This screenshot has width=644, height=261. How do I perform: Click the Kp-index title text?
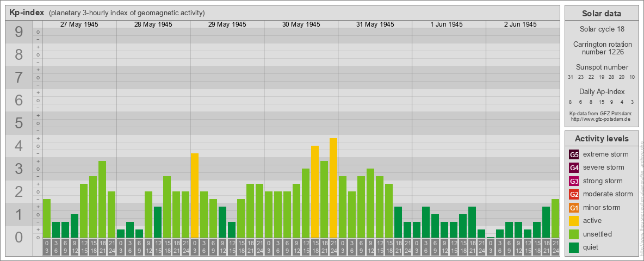pos(27,13)
